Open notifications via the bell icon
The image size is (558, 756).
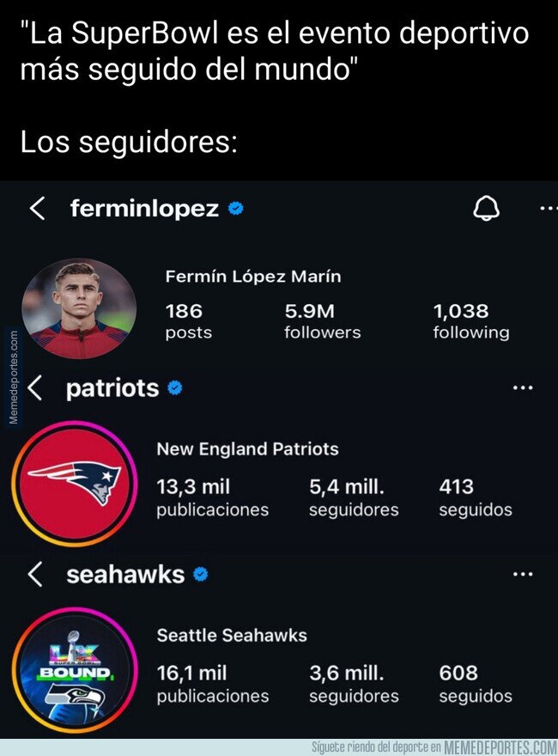click(x=487, y=207)
